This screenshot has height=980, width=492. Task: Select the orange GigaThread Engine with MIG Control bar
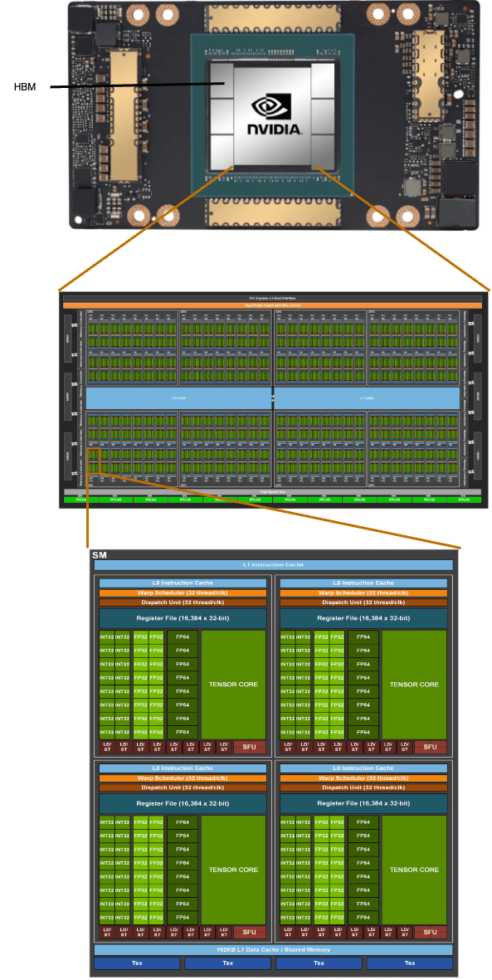[273, 305]
